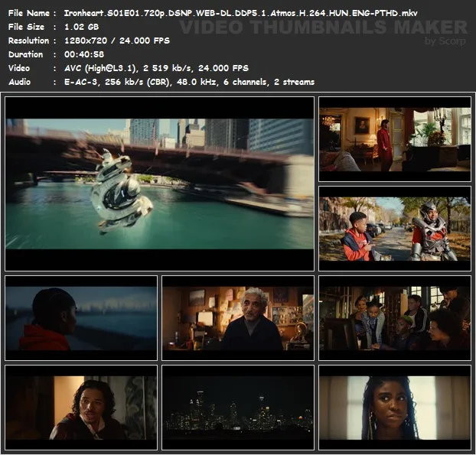Click the Audio label
Image resolution: width=476 pixels, height=455 pixels.
click(19, 82)
